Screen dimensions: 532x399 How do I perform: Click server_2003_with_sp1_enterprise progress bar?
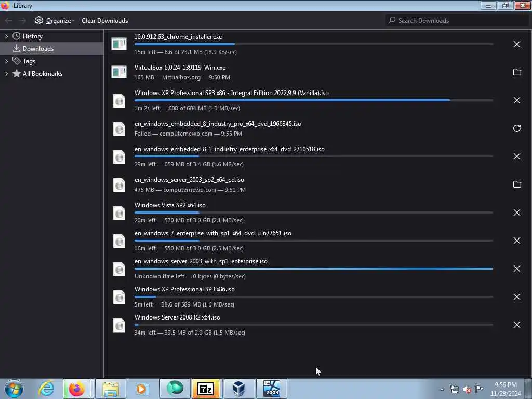tap(313, 269)
